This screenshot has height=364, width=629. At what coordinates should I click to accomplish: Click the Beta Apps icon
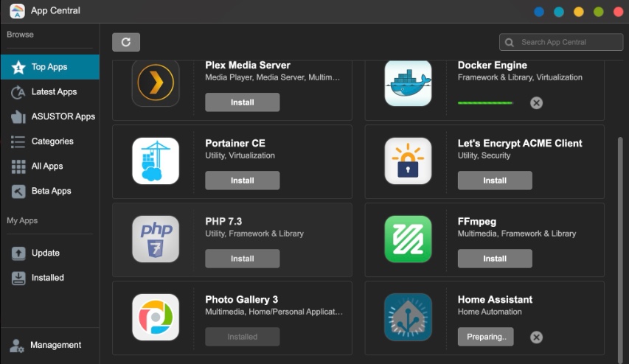click(x=18, y=192)
